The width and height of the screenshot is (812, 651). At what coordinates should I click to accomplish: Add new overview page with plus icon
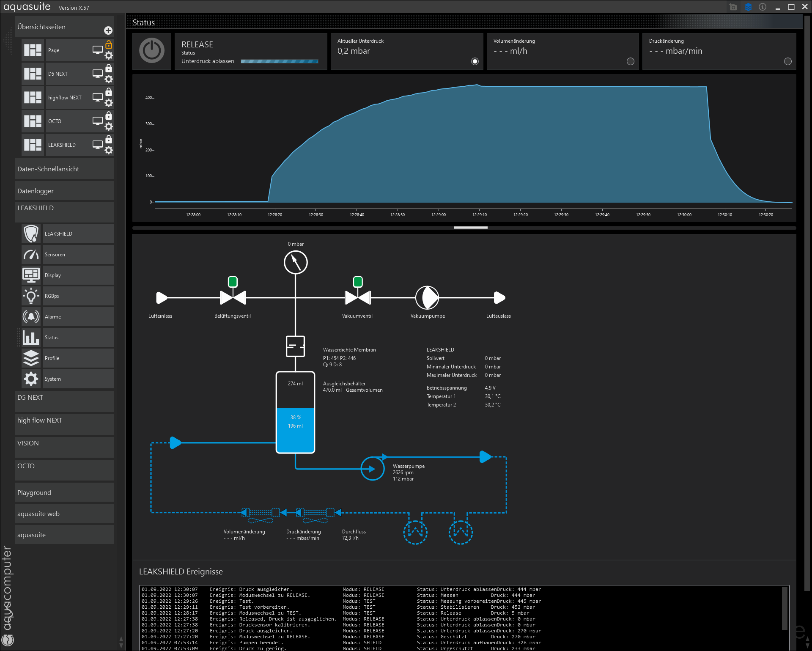[x=108, y=30]
